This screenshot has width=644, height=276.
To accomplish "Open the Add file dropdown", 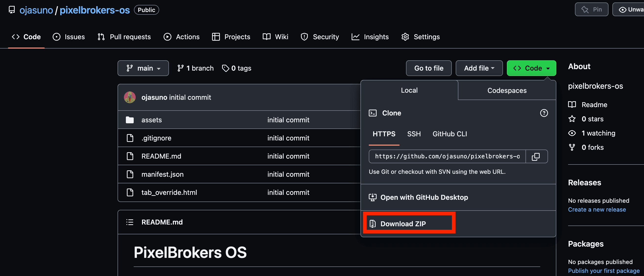I will point(479,68).
